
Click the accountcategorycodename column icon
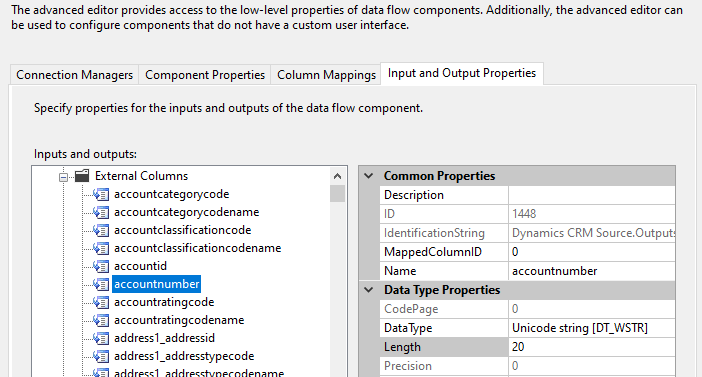pos(101,212)
